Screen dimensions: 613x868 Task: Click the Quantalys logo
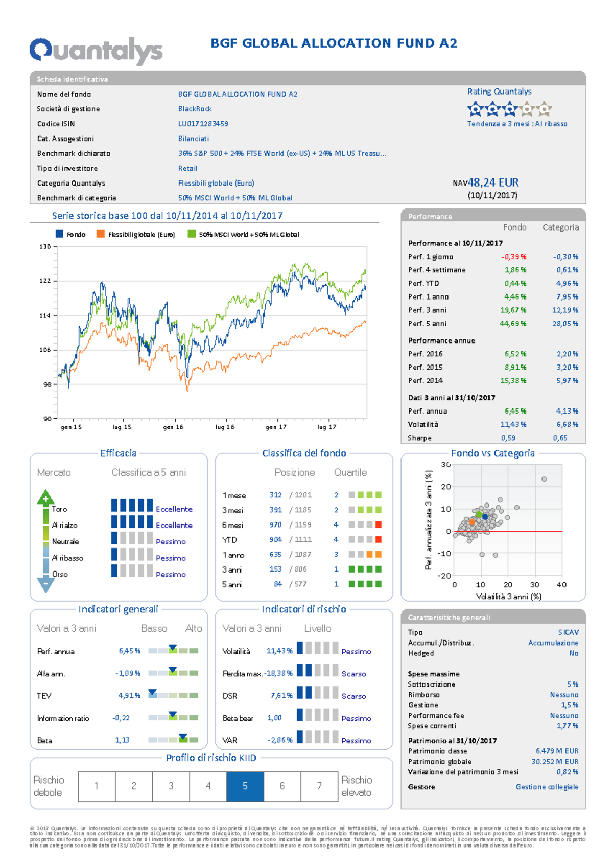click(96, 51)
